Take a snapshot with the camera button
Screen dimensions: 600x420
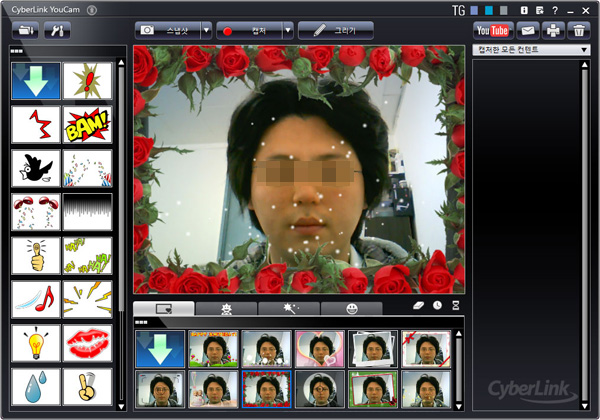pyautogui.click(x=168, y=31)
